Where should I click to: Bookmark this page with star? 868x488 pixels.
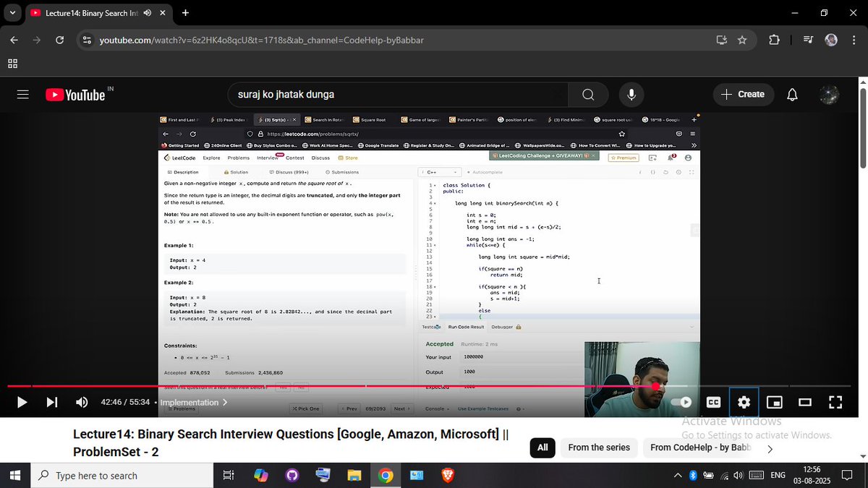[x=742, y=40]
